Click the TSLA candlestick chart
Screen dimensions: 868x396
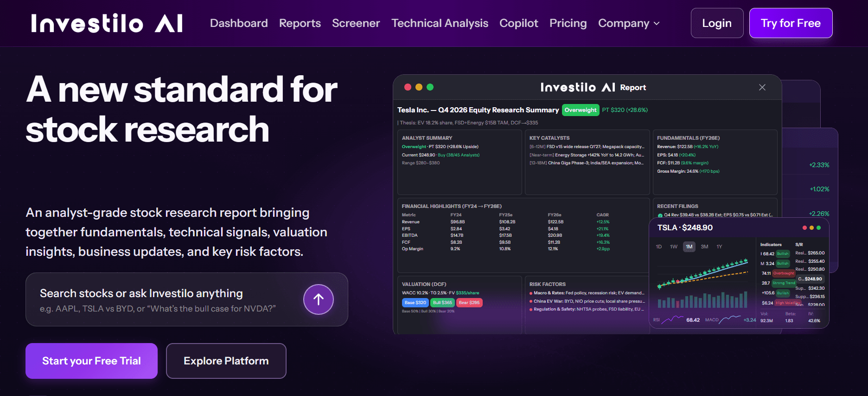pos(702,274)
